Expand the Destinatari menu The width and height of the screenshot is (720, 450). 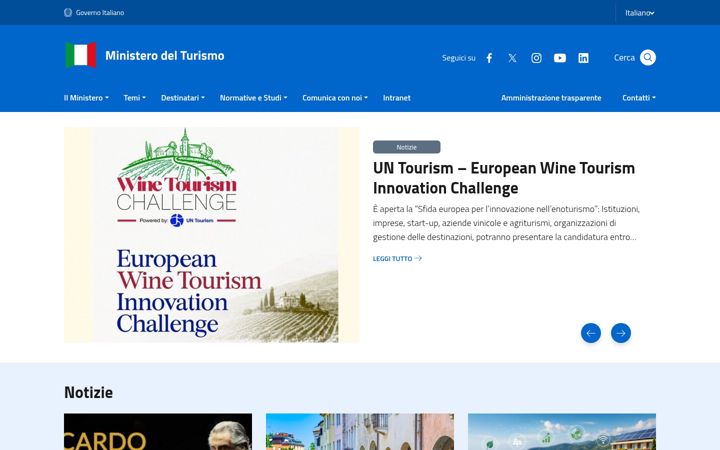click(183, 98)
